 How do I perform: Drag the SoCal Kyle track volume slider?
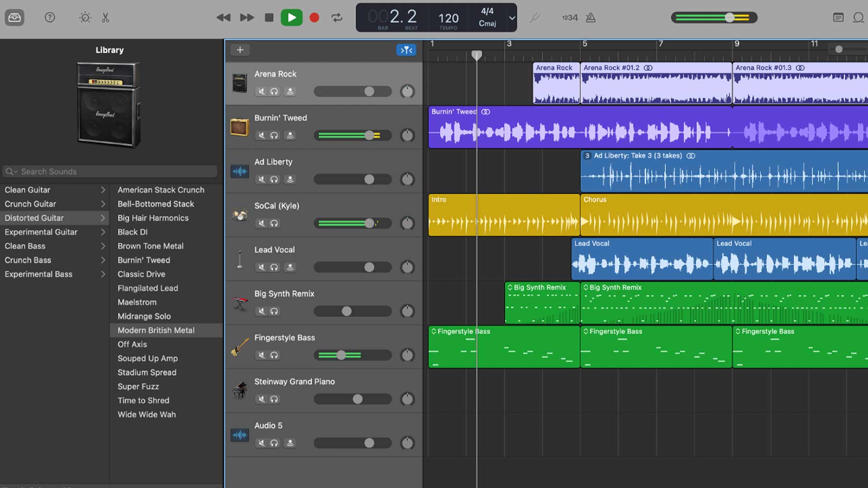coord(369,223)
